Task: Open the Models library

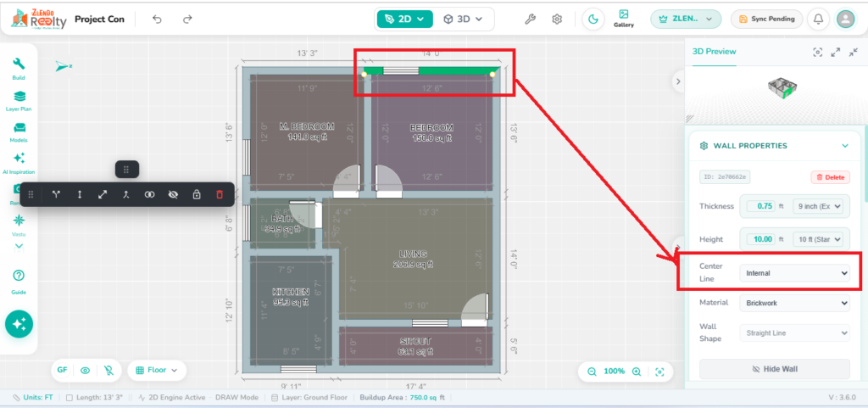Action: (19, 132)
